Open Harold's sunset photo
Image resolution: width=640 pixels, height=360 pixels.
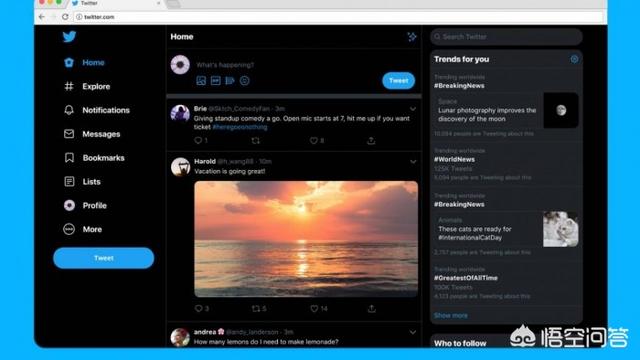click(306, 239)
